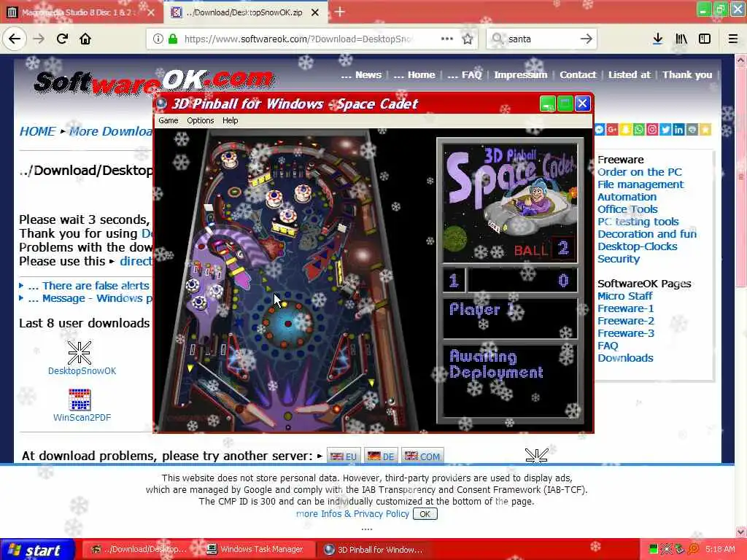Open the Help menu in Pinball

(230, 120)
